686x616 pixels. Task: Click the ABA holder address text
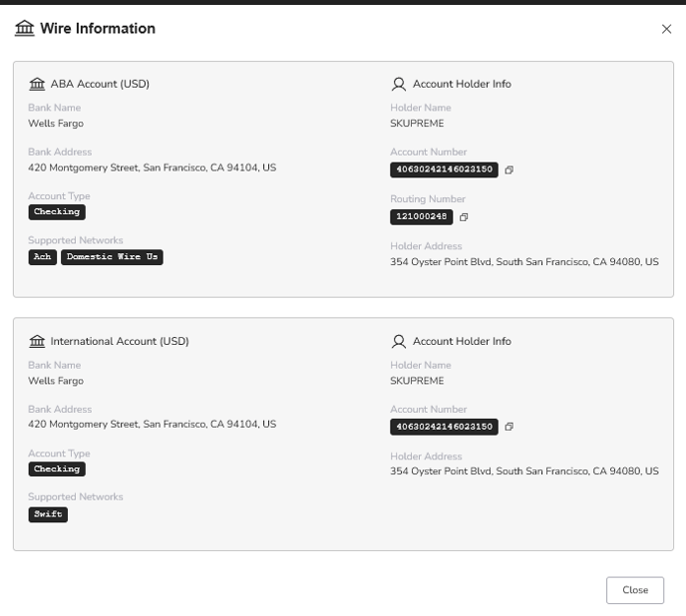[524, 261]
